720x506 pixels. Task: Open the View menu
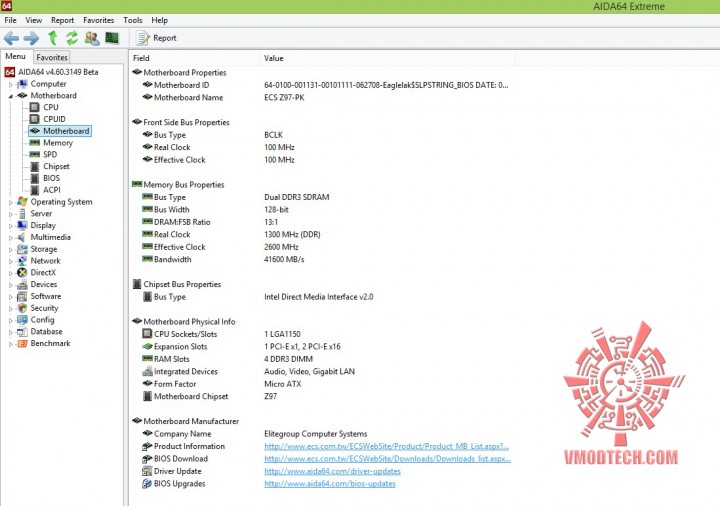(x=34, y=20)
